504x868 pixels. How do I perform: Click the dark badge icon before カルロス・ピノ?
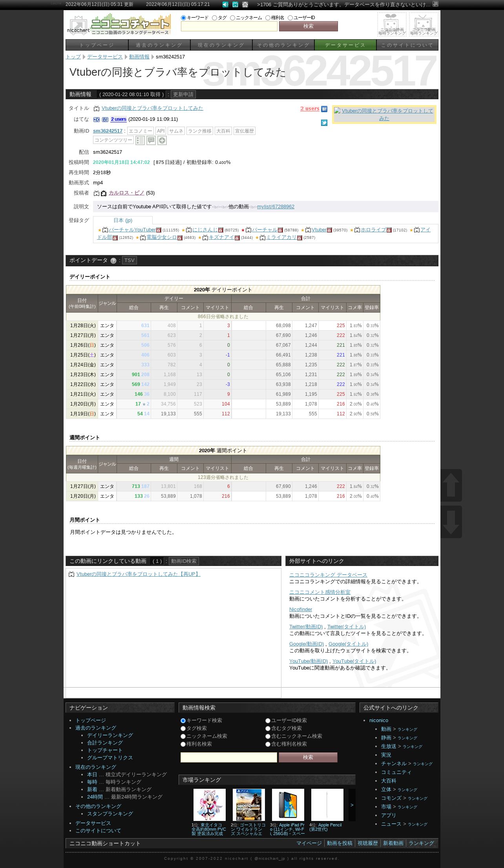coord(104,193)
